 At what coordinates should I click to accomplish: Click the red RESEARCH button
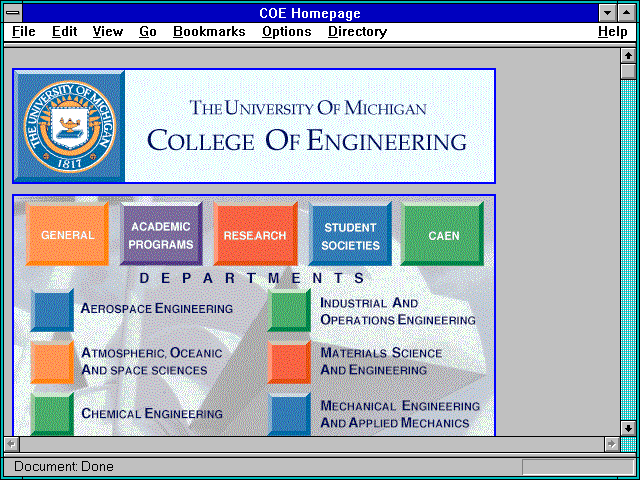click(x=255, y=234)
